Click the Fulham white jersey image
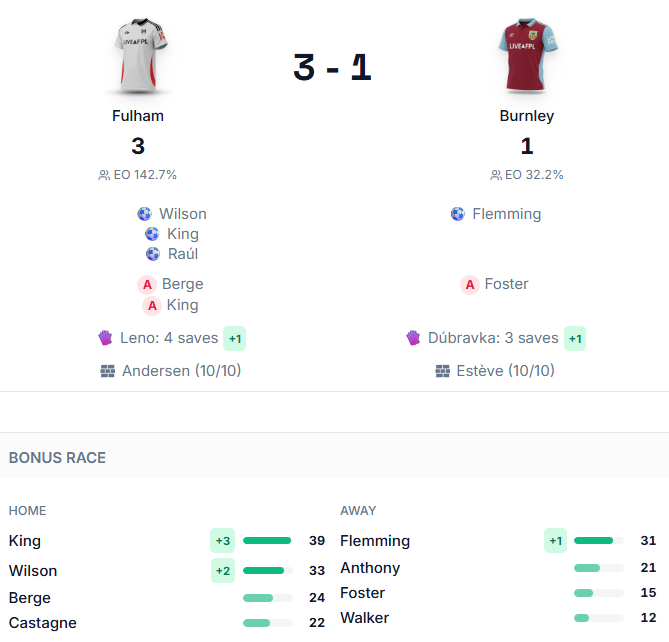The image size is (669, 642). click(x=138, y=54)
